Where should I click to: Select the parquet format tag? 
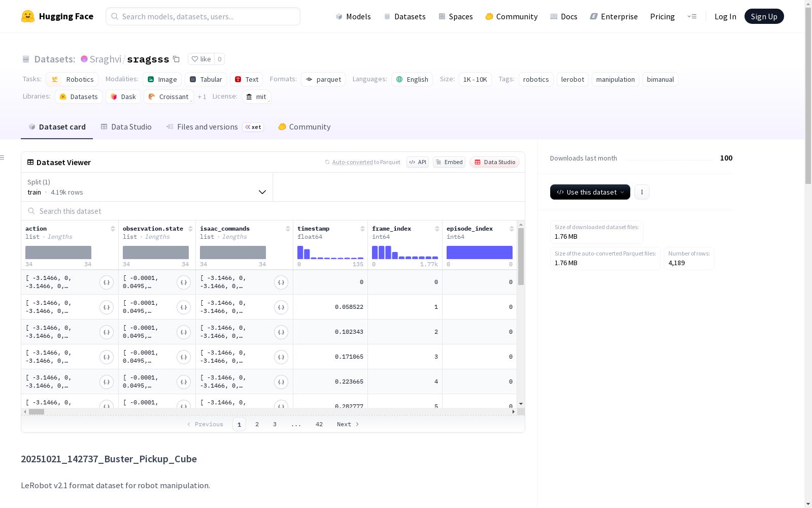[323, 79]
